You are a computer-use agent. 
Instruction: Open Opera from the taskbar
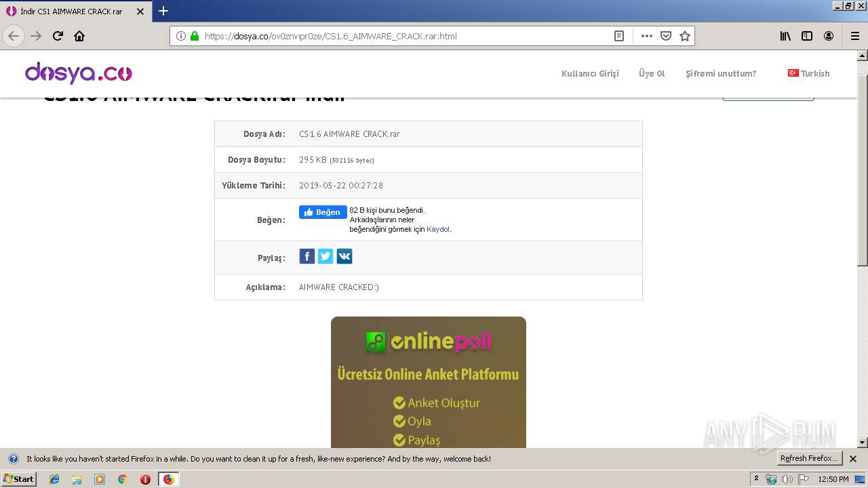pyautogui.click(x=145, y=479)
